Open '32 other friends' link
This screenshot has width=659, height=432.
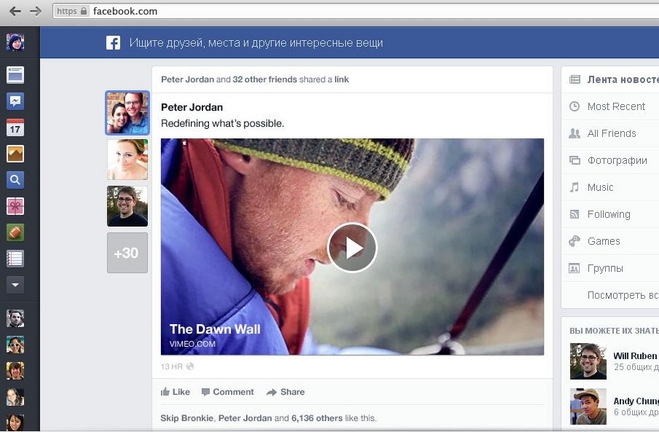pyautogui.click(x=265, y=79)
